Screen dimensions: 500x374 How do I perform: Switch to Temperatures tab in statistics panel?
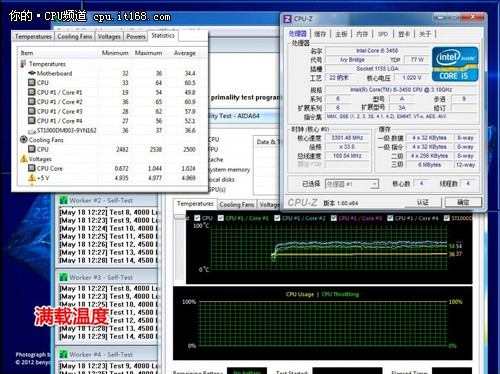tap(33, 36)
